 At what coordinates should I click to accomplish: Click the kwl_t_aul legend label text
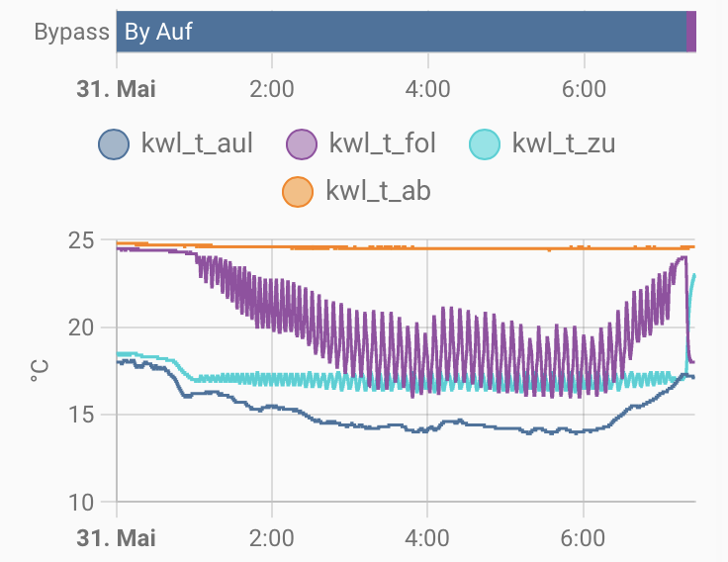point(198,144)
